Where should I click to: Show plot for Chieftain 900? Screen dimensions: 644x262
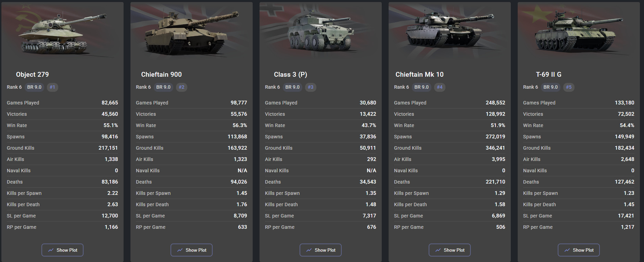[x=192, y=250]
